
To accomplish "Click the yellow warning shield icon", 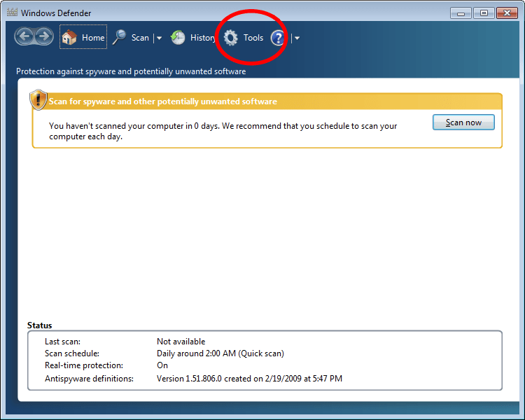I will click(38, 100).
